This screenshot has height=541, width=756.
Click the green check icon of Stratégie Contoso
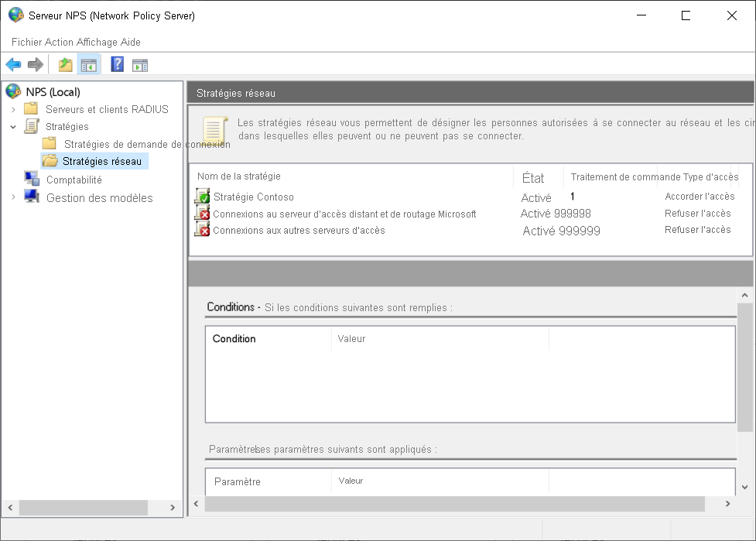click(202, 196)
